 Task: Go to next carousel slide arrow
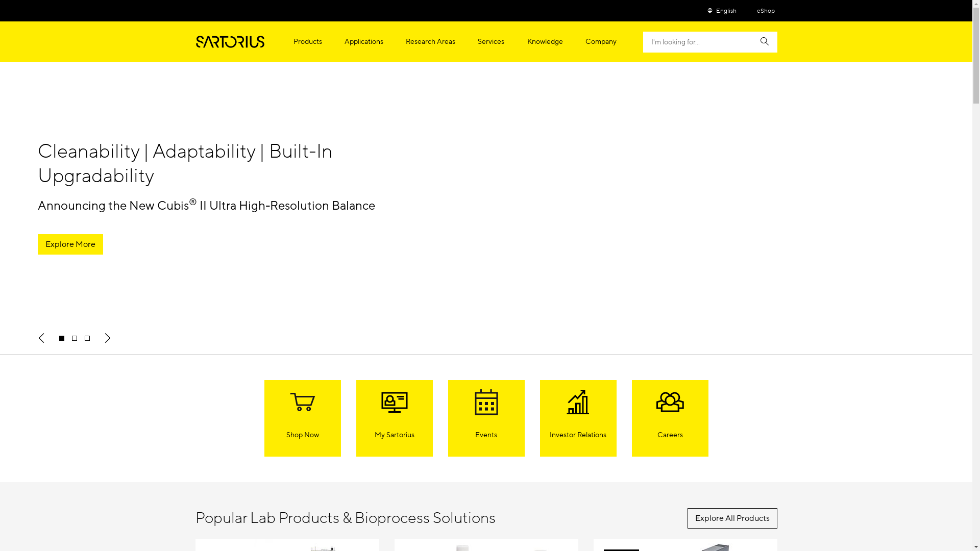(x=107, y=338)
